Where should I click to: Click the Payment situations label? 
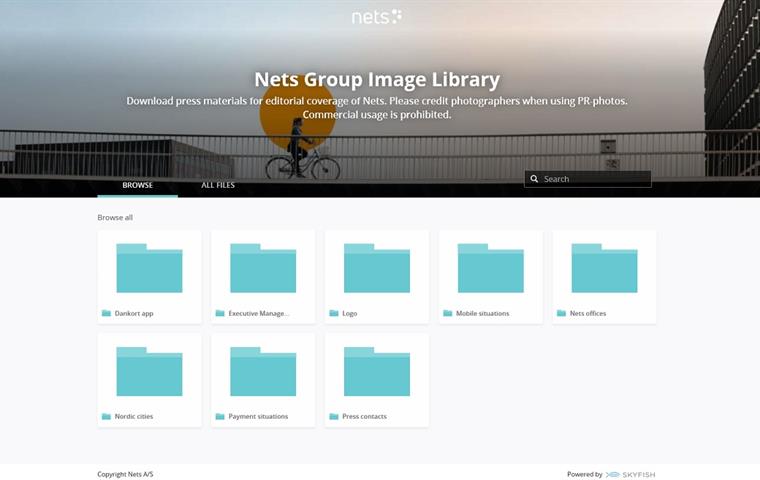[258, 416]
